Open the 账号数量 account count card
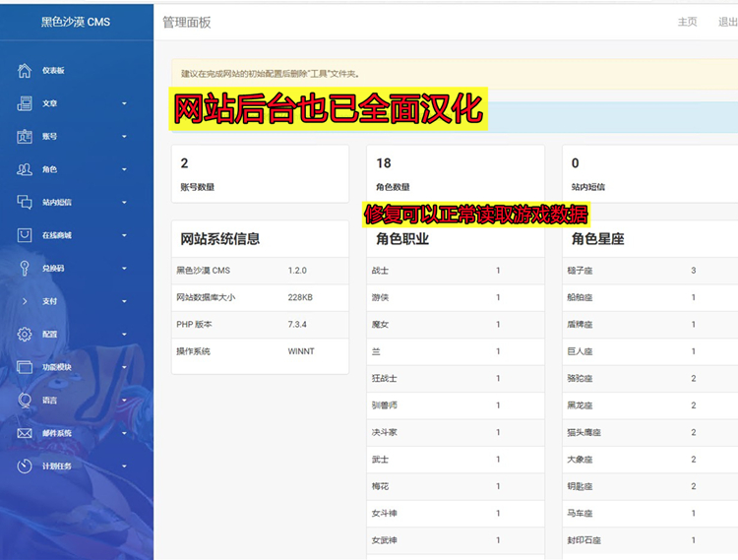This screenshot has width=738, height=560. pos(260,174)
